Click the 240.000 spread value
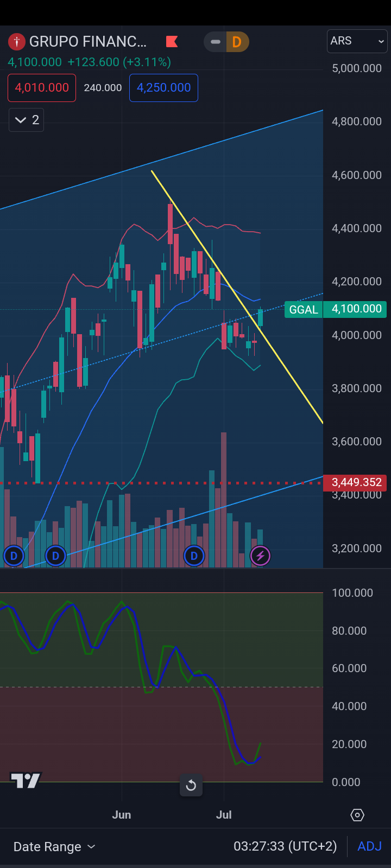Image resolution: width=391 pixels, height=868 pixels. click(x=103, y=88)
